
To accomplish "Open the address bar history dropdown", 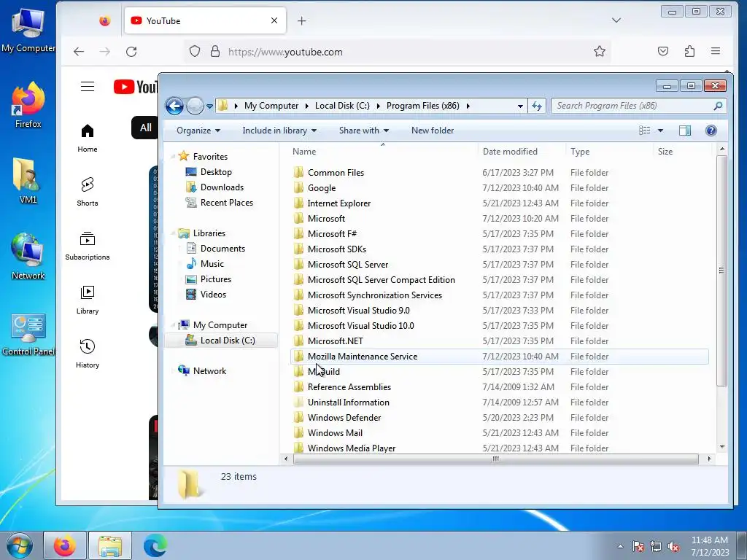I will (520, 106).
